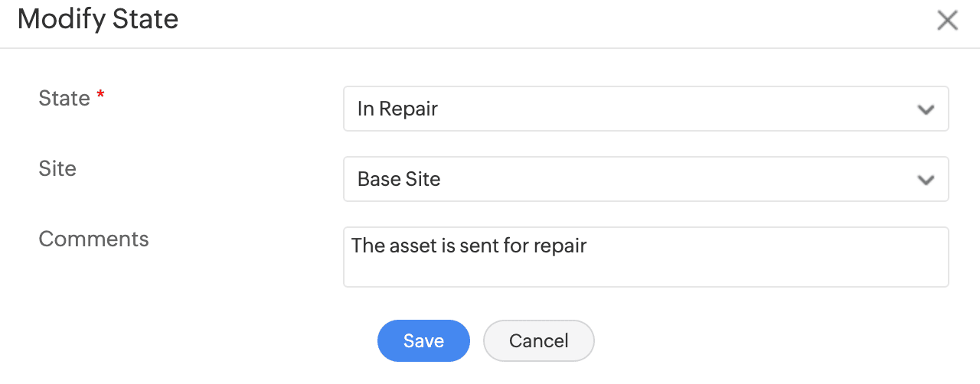
Task: Click the Site field label
Action: 57,168
